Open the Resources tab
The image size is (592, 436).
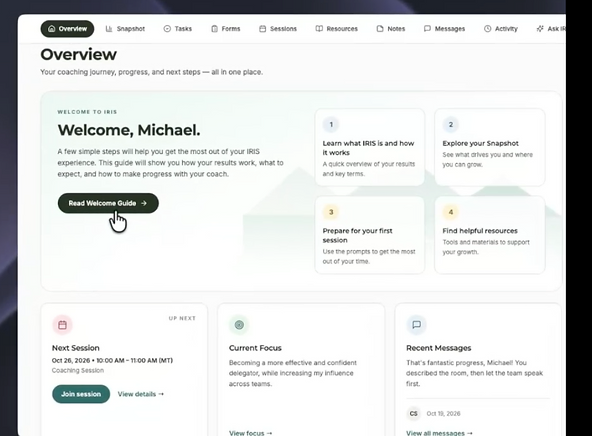point(336,29)
